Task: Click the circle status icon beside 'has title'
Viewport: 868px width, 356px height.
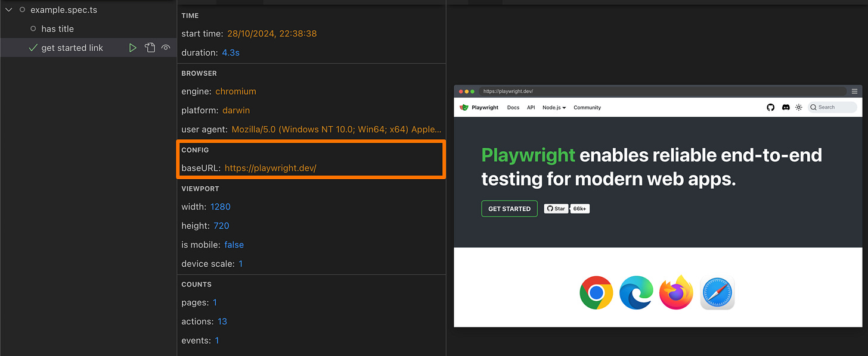Action: 33,29
